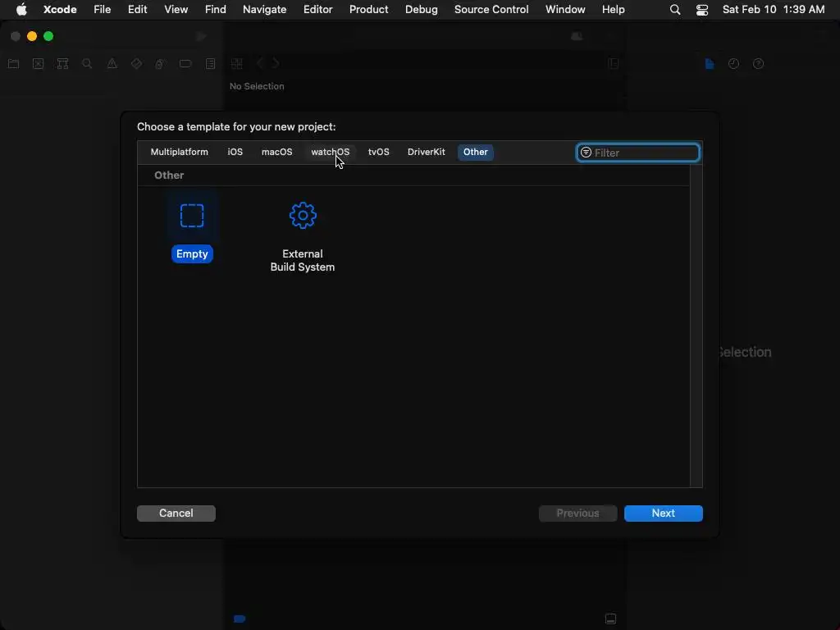
Task: Open the Editor menu
Action: [318, 10]
